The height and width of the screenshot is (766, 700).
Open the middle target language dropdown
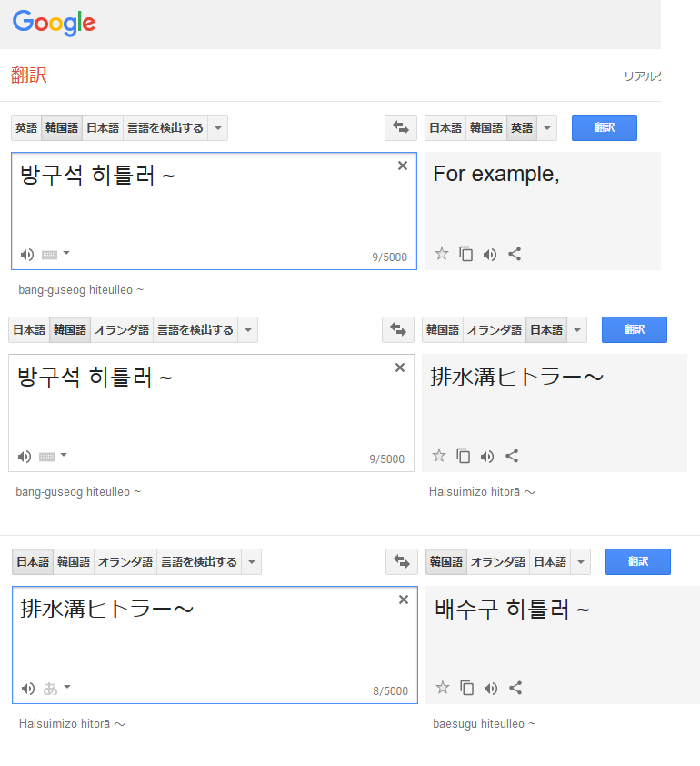pyautogui.click(x=577, y=329)
